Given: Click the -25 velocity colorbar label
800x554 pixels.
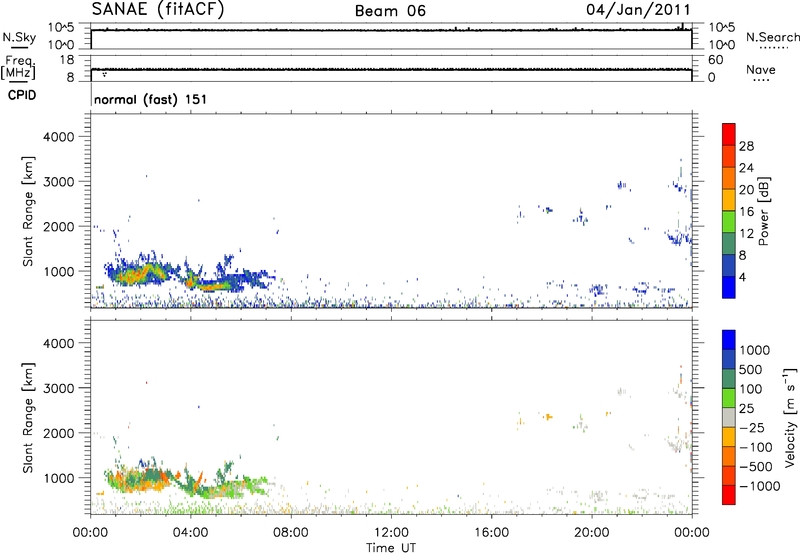Looking at the screenshot, I should click(752, 428).
